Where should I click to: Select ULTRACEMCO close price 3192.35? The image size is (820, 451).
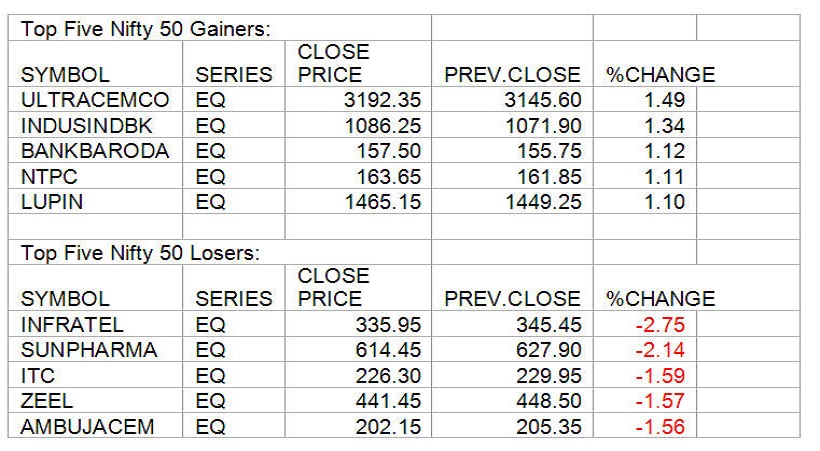pos(382,100)
